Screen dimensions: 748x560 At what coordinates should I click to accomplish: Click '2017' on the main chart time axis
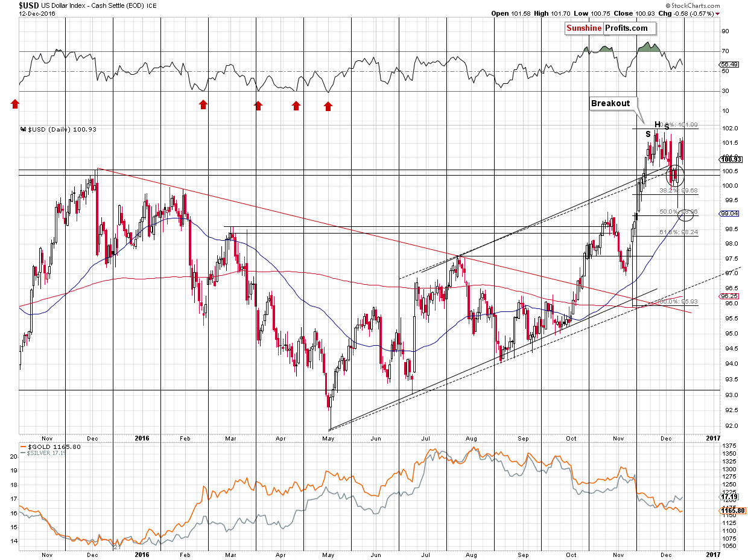click(712, 439)
